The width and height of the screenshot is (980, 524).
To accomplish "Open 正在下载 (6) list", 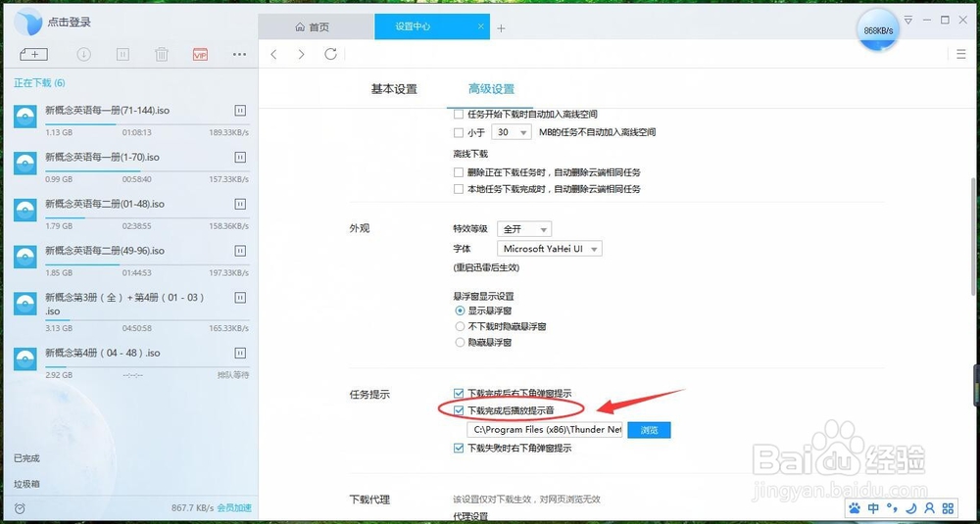I will [x=39, y=83].
